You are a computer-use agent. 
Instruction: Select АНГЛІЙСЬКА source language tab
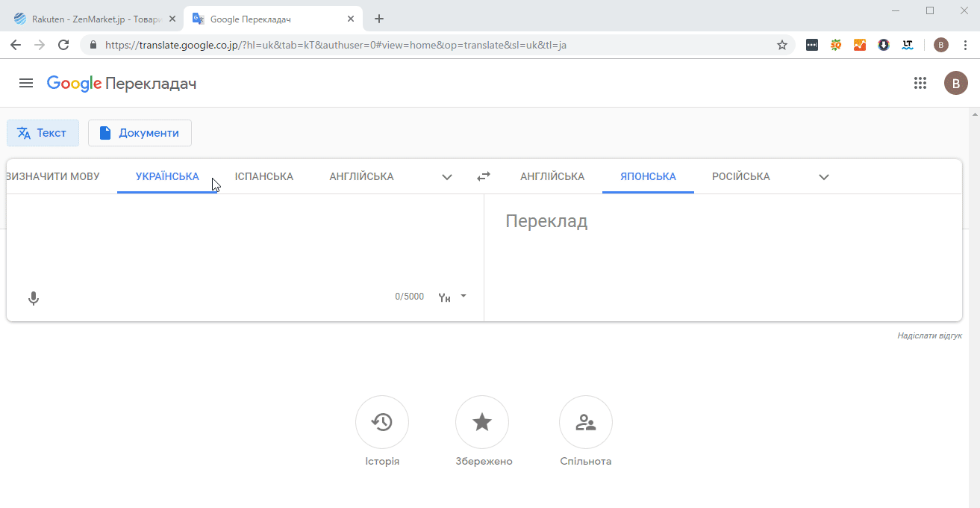click(361, 177)
